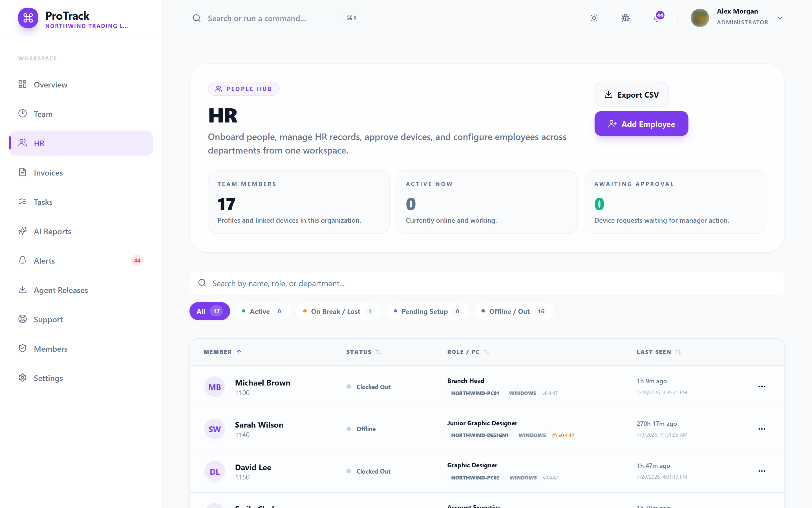Sort by the ROLE / PC column arrows

tap(487, 352)
